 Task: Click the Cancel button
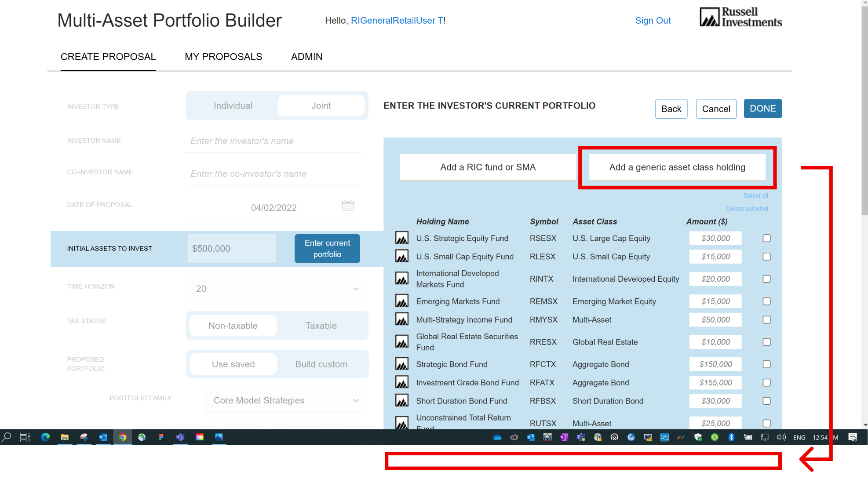[x=716, y=109]
